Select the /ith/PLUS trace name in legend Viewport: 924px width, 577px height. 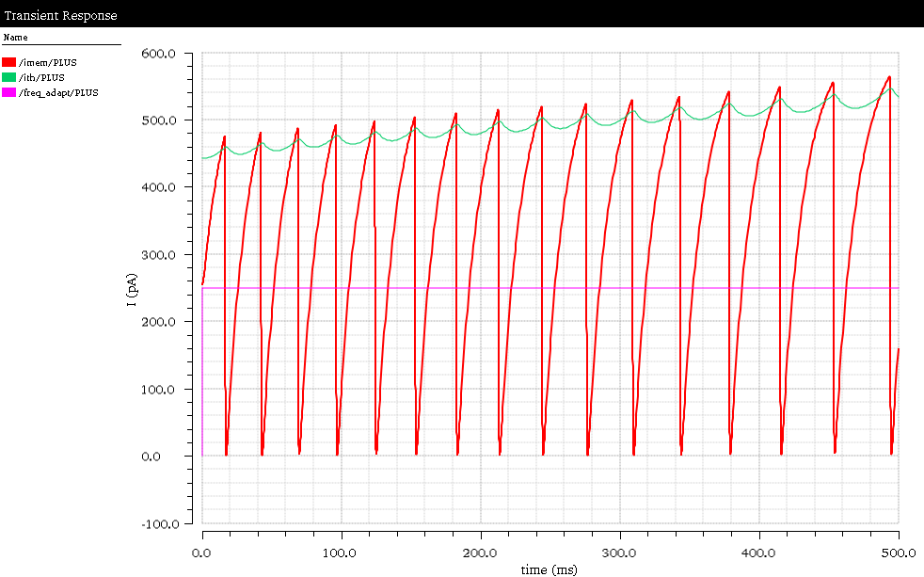pyautogui.click(x=41, y=78)
